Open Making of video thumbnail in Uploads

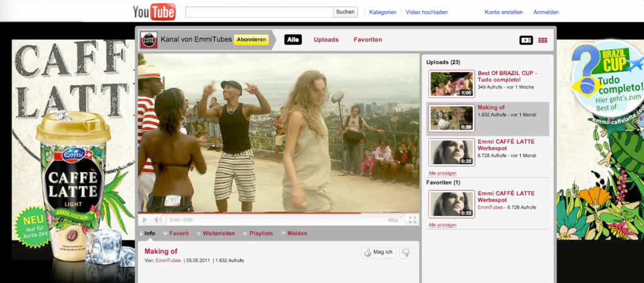[x=451, y=118]
